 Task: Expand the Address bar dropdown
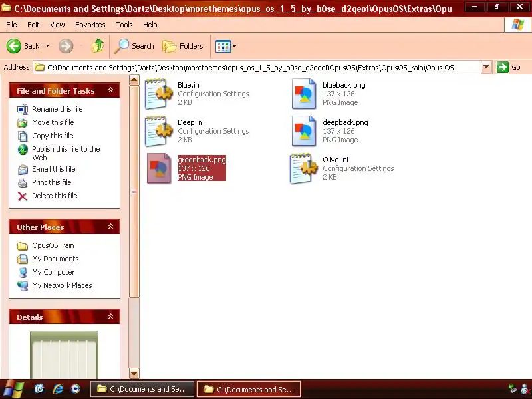486,67
